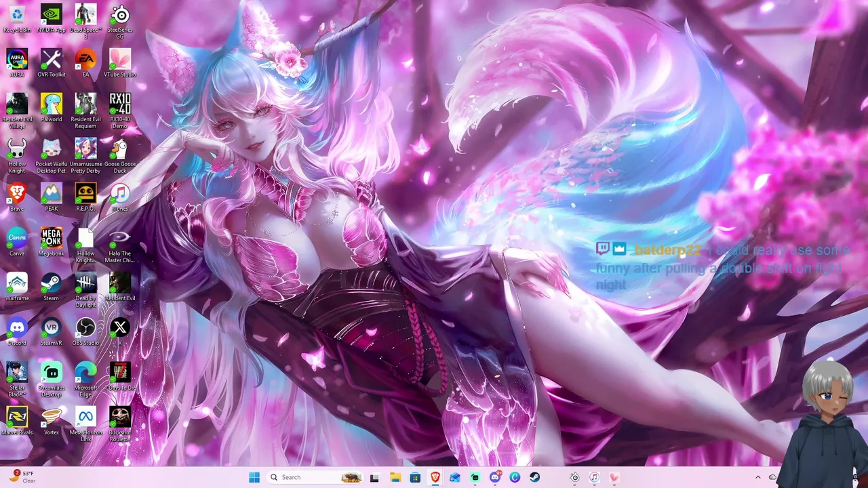
Task: Select Resident Evil Village icon
Action: pyautogui.click(x=17, y=111)
